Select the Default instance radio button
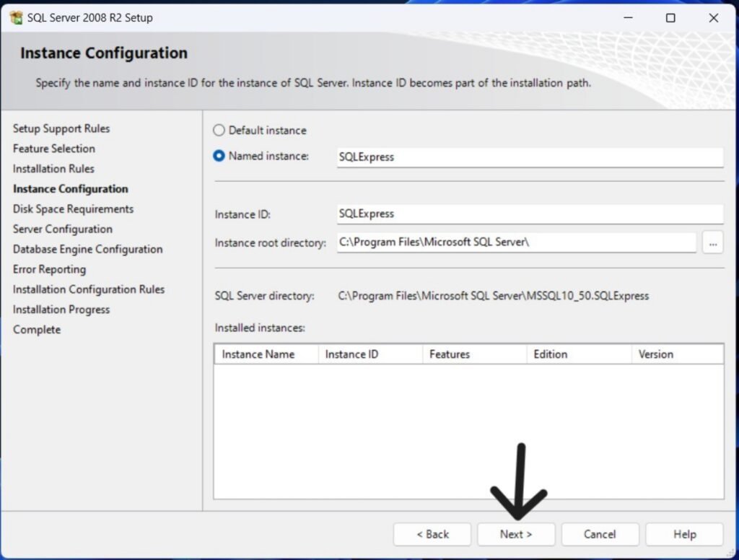 (x=219, y=131)
